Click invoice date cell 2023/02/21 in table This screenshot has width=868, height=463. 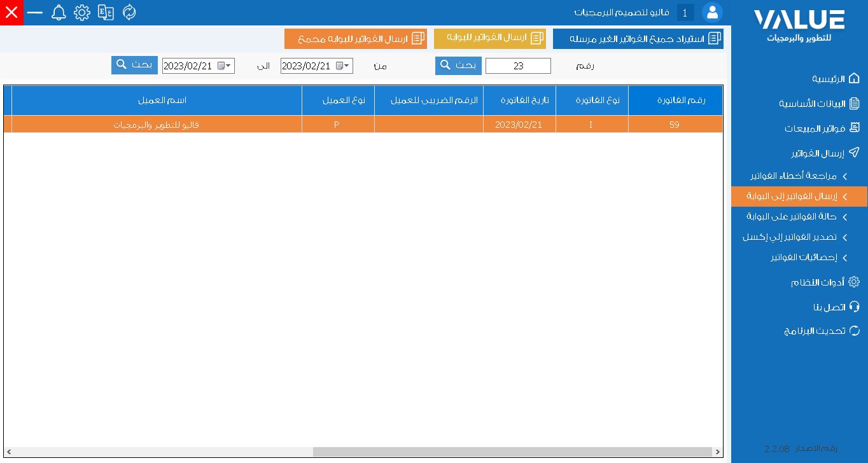point(519,125)
